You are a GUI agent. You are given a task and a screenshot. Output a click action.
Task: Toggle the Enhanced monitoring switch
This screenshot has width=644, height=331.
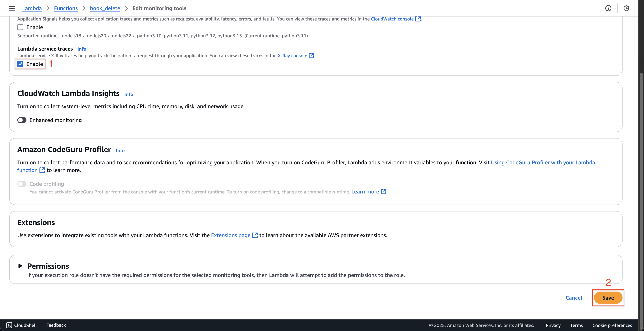click(x=22, y=120)
